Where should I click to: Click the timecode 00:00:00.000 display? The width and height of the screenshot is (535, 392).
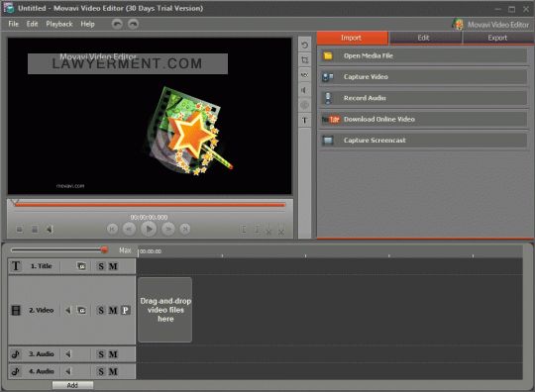pyautogui.click(x=149, y=217)
